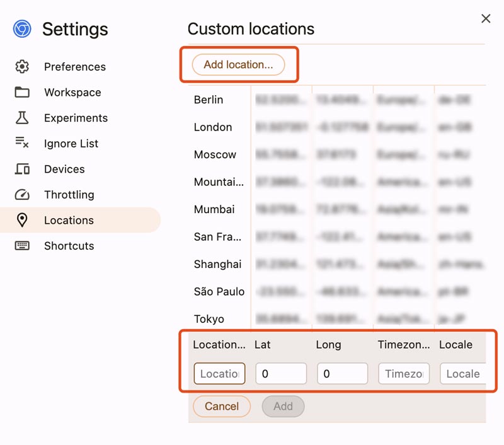Select the Devices tab

click(x=81, y=169)
